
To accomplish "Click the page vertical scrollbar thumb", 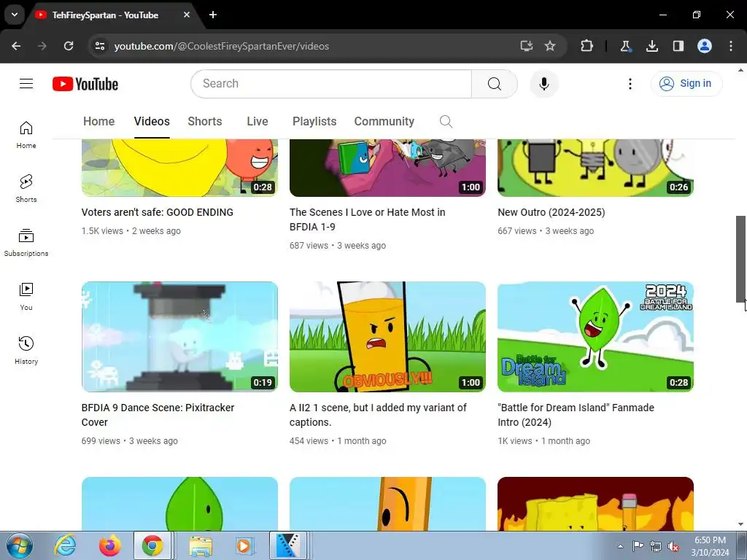I will 741,259.
